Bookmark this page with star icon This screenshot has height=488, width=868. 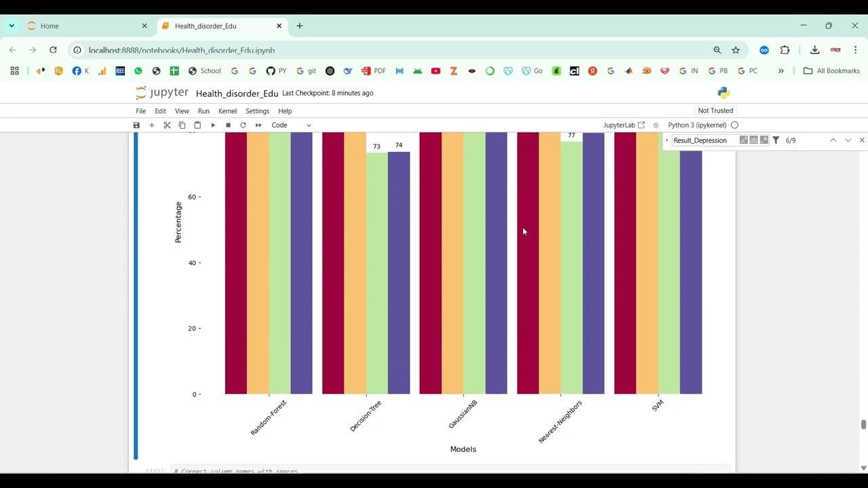pos(736,50)
